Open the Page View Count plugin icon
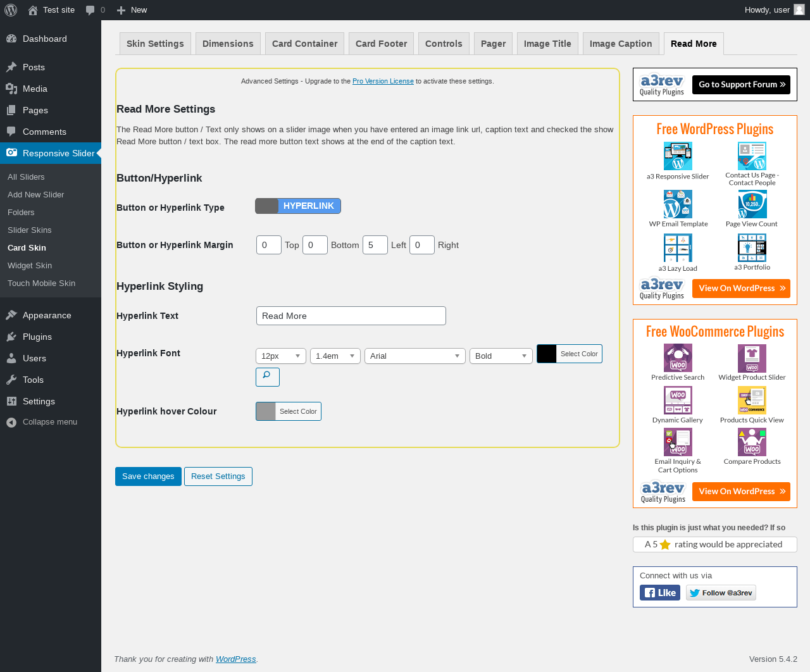 [752, 204]
